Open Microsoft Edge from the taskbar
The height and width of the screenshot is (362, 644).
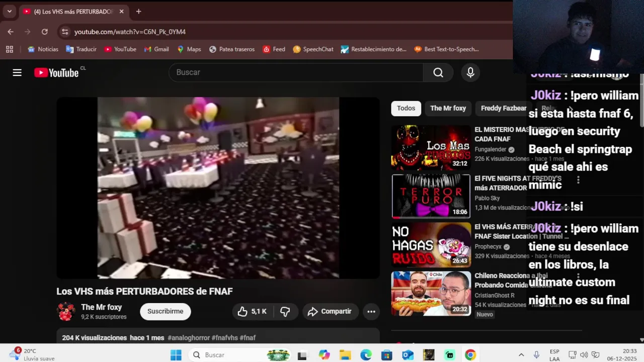(x=366, y=355)
